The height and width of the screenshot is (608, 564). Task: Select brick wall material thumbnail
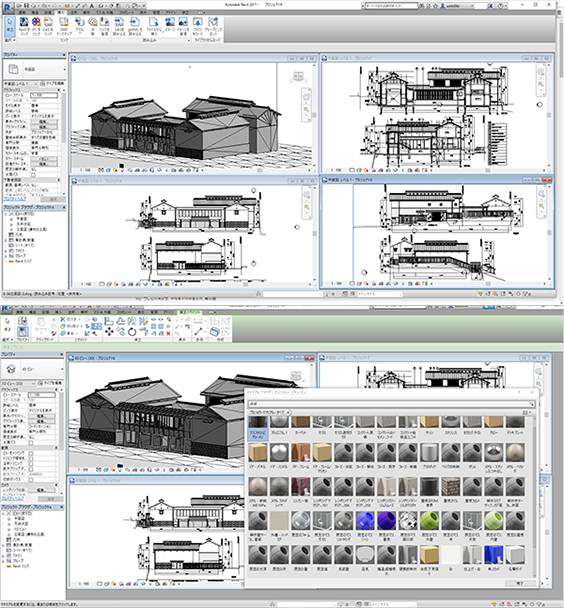(x=450, y=487)
